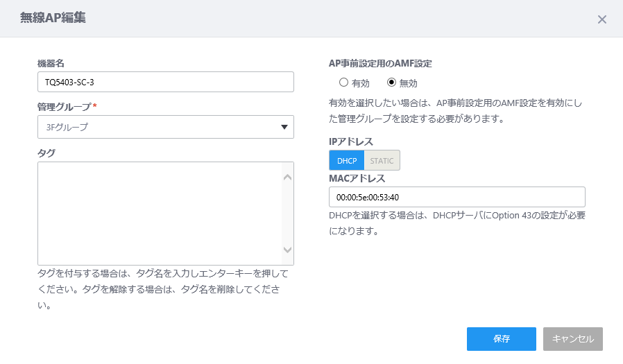Open the 管理グループ dropdown showing 3Fグループ
Image resolution: width=623 pixels, height=364 pixels.
point(166,127)
